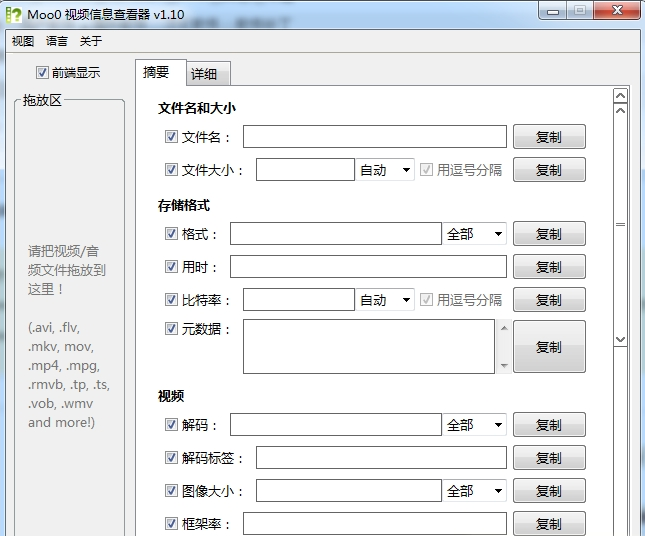
Task: Open the 视图 menu
Action: point(22,41)
